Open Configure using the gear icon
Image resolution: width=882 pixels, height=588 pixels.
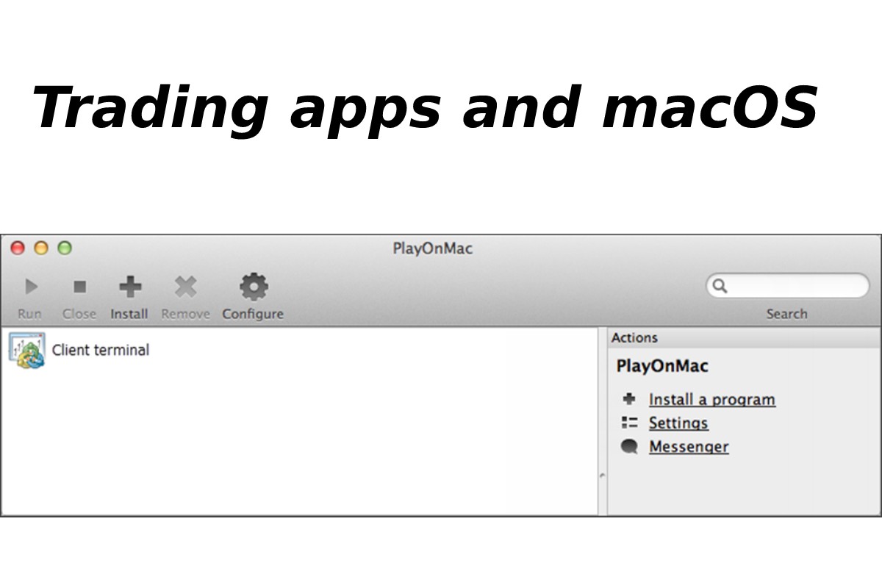pos(253,285)
